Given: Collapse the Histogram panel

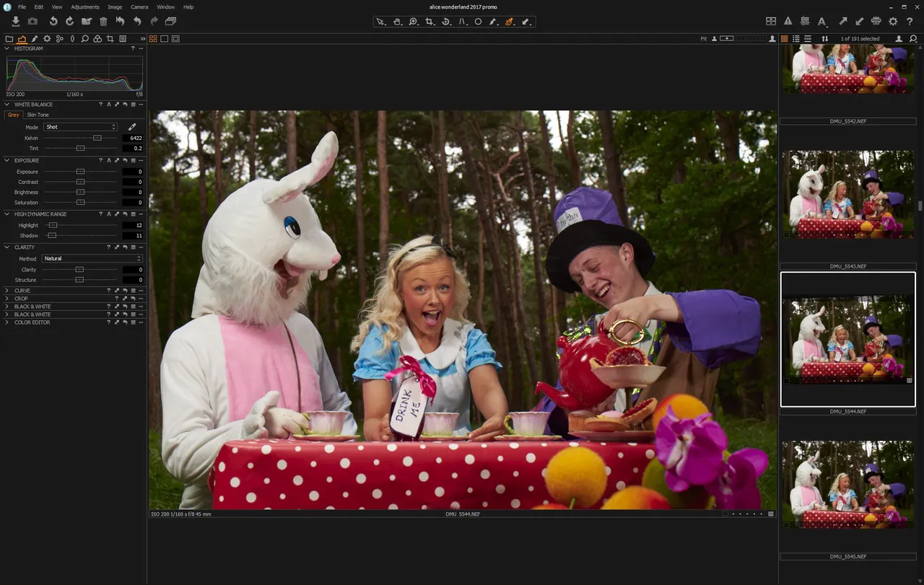Looking at the screenshot, I should pos(7,48).
